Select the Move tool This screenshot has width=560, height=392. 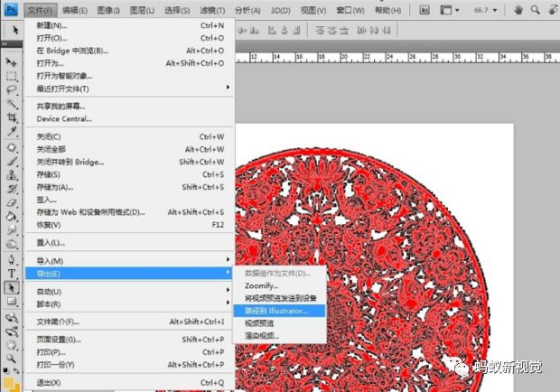pos(12,62)
